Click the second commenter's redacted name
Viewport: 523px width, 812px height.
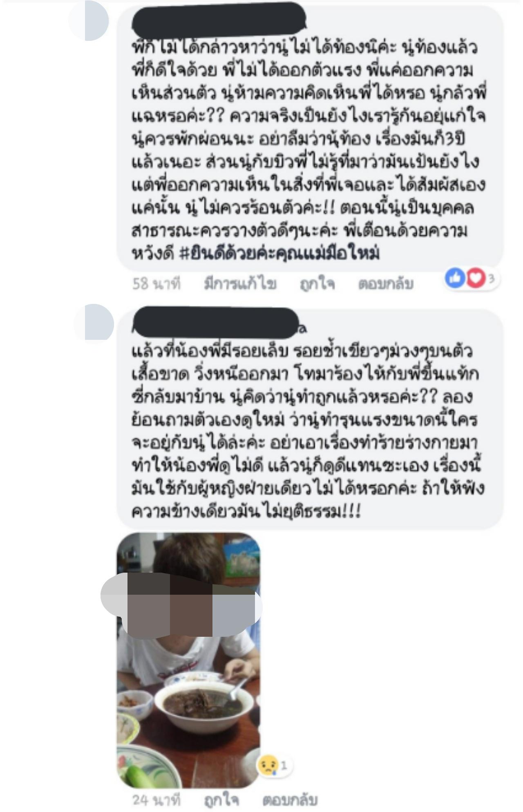[217, 323]
